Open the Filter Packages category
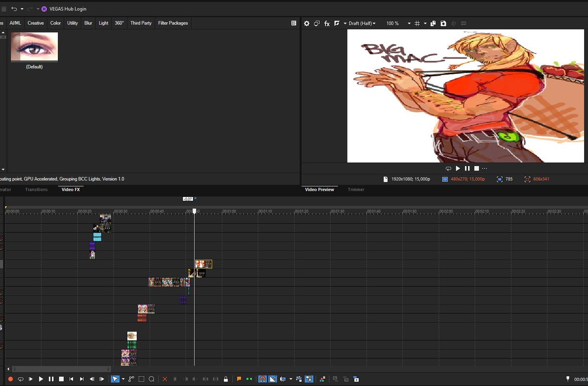Image resolution: width=588 pixels, height=386 pixels. (x=173, y=23)
